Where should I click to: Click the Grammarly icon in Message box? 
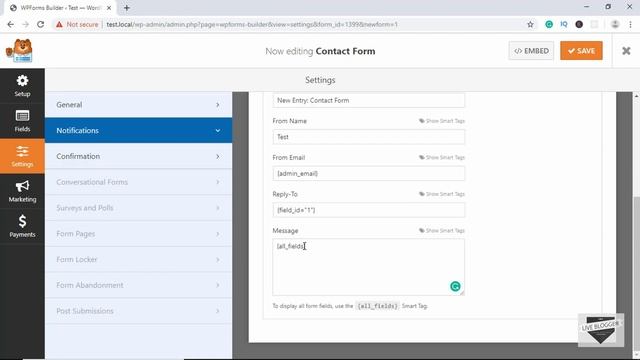coord(455,286)
